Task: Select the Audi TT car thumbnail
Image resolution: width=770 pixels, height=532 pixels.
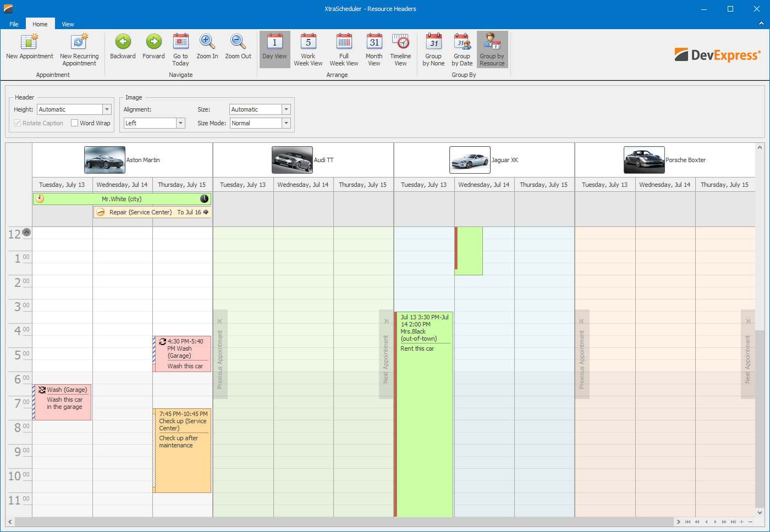Action: 292,160
